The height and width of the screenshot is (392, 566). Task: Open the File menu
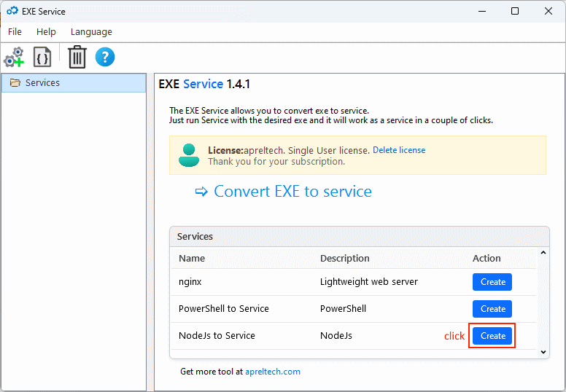coord(15,32)
